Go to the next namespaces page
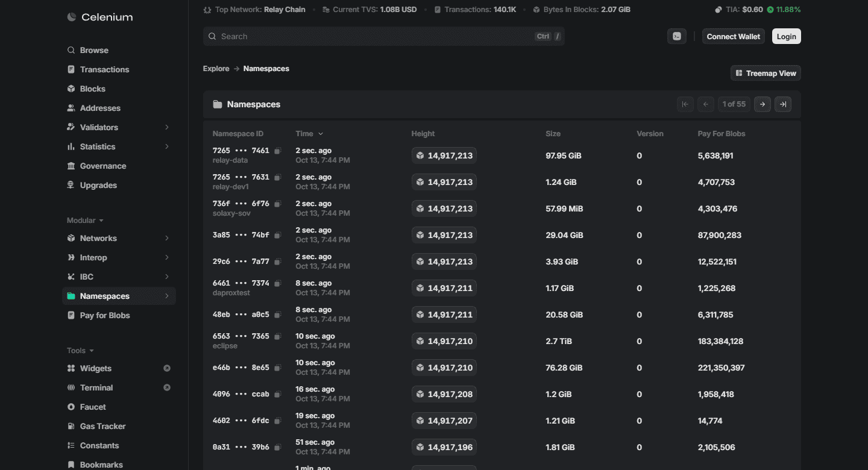 click(x=763, y=104)
